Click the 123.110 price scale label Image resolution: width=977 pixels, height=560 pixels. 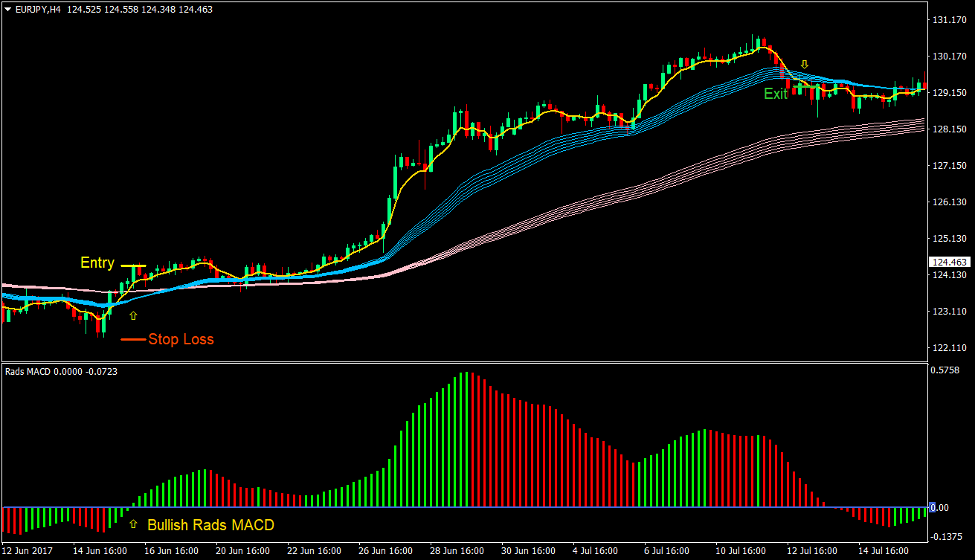click(950, 311)
